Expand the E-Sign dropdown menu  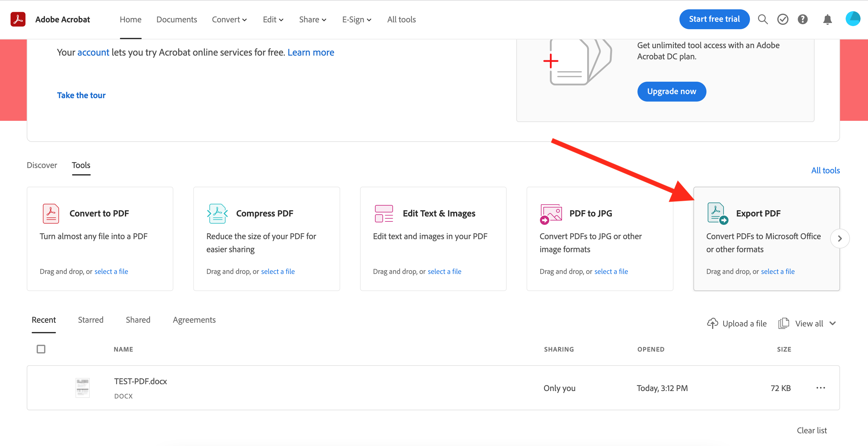click(357, 20)
